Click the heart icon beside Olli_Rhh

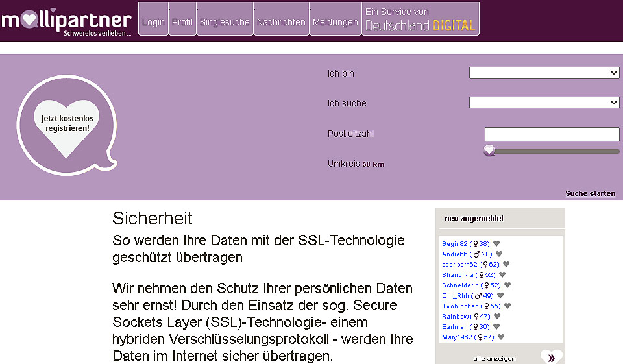500,296
